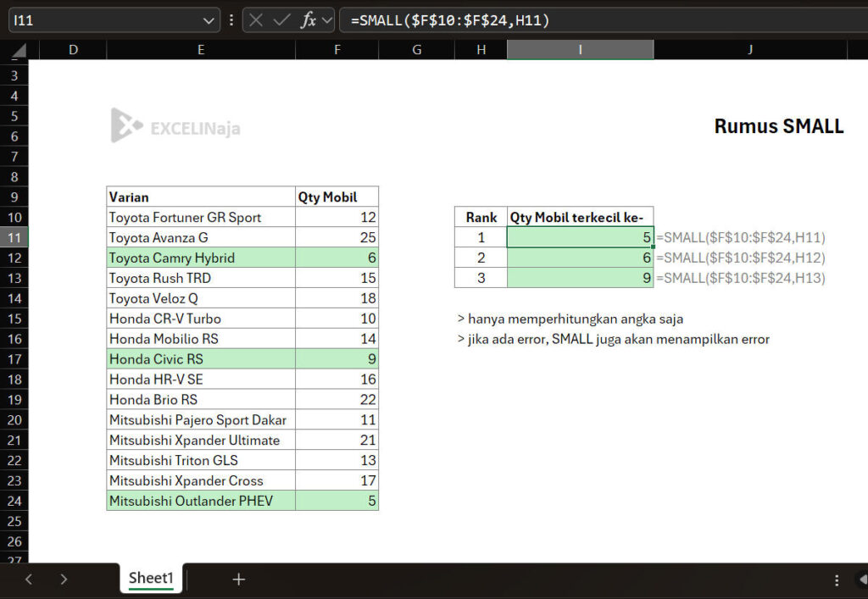The width and height of the screenshot is (868, 599).
Task: Click the quantity 12 for Toyota Fortuner
Action: pos(337,218)
